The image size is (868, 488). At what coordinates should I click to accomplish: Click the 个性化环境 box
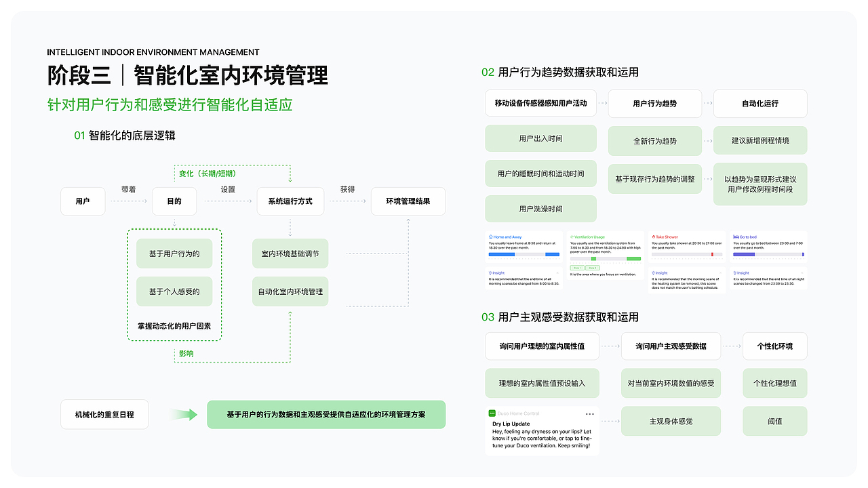[x=774, y=346]
